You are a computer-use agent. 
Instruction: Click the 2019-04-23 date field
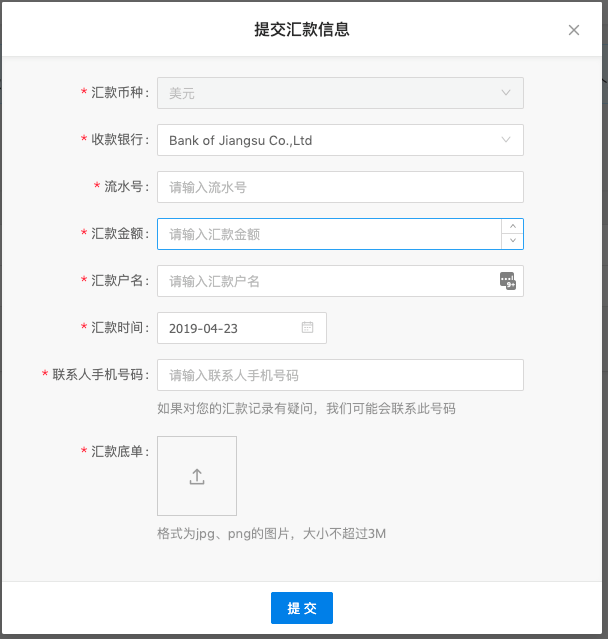[242, 328]
